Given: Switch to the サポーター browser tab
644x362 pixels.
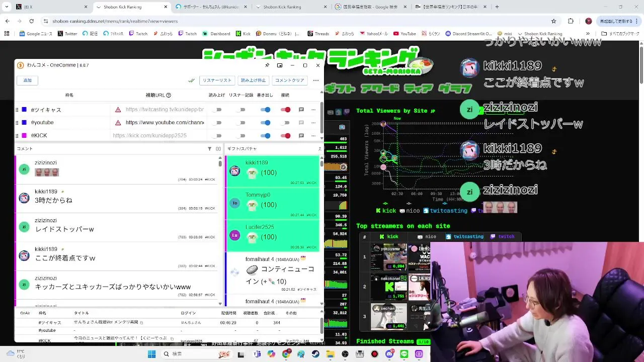Looking at the screenshot, I should pyautogui.click(x=210, y=7).
